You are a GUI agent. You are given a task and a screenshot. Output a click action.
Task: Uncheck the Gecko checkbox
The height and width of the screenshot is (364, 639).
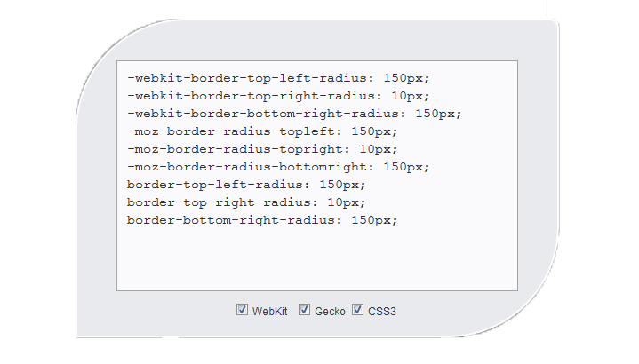(304, 310)
